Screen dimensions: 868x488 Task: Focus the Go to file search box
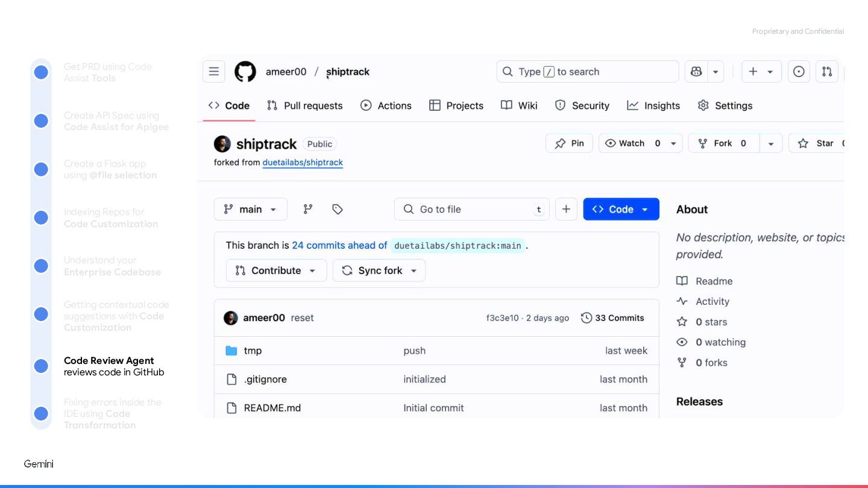coord(472,209)
